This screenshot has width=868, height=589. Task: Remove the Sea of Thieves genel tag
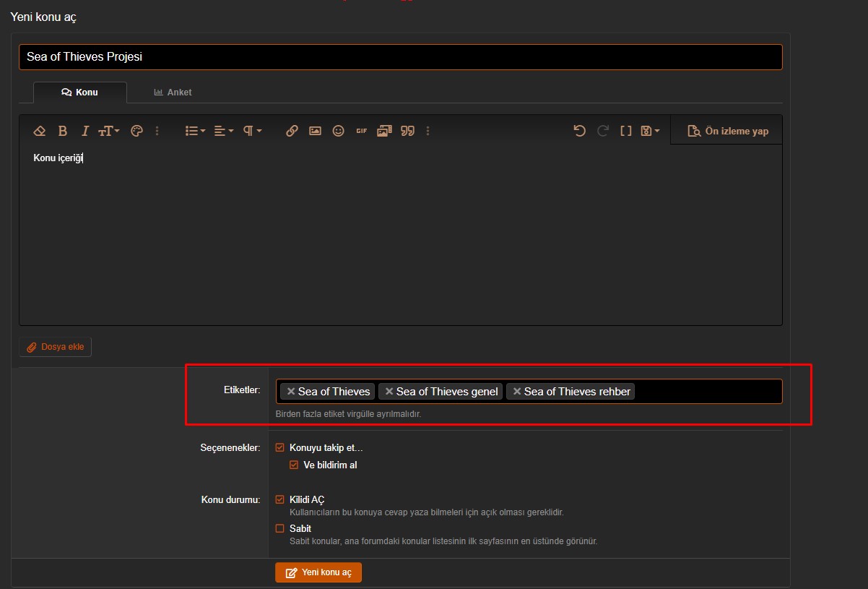(x=389, y=391)
